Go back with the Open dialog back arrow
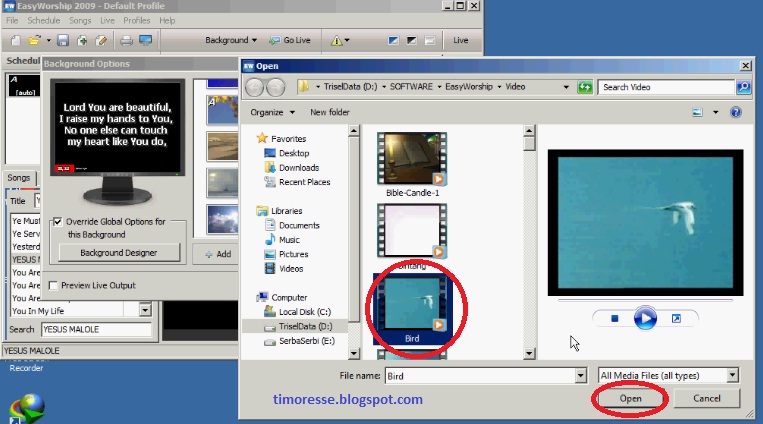The height and width of the screenshot is (424, 763). (254, 87)
